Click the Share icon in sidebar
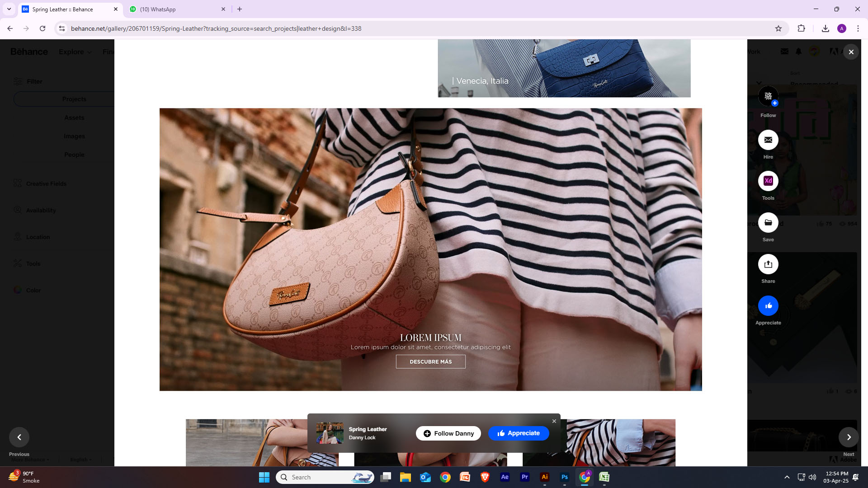Image resolution: width=868 pixels, height=488 pixels. [x=768, y=264]
